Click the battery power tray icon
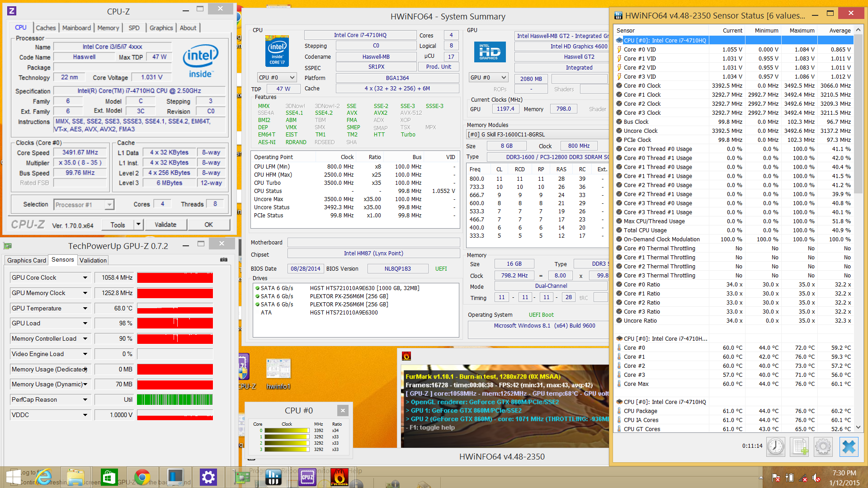 pos(789,478)
